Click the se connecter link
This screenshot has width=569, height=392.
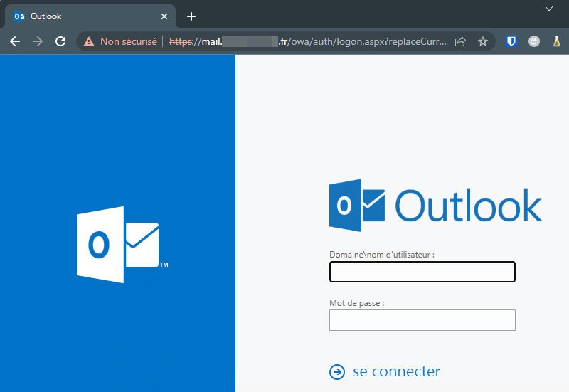click(x=396, y=371)
